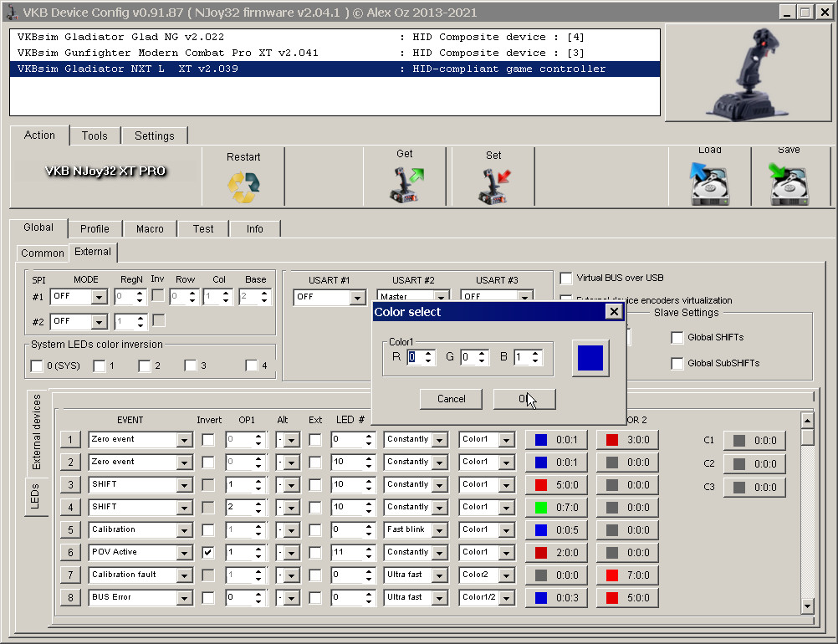Open event dropdown for row 1 Zero event

(x=184, y=440)
